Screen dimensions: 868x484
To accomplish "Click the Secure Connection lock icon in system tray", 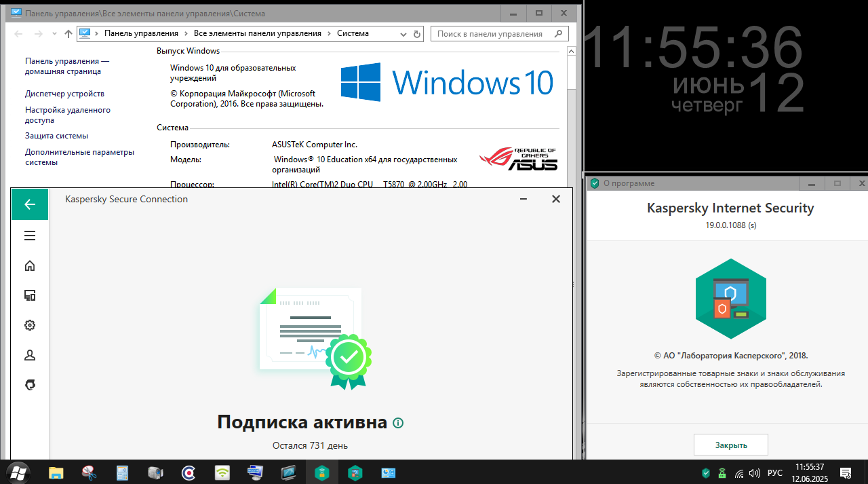I will [x=722, y=472].
